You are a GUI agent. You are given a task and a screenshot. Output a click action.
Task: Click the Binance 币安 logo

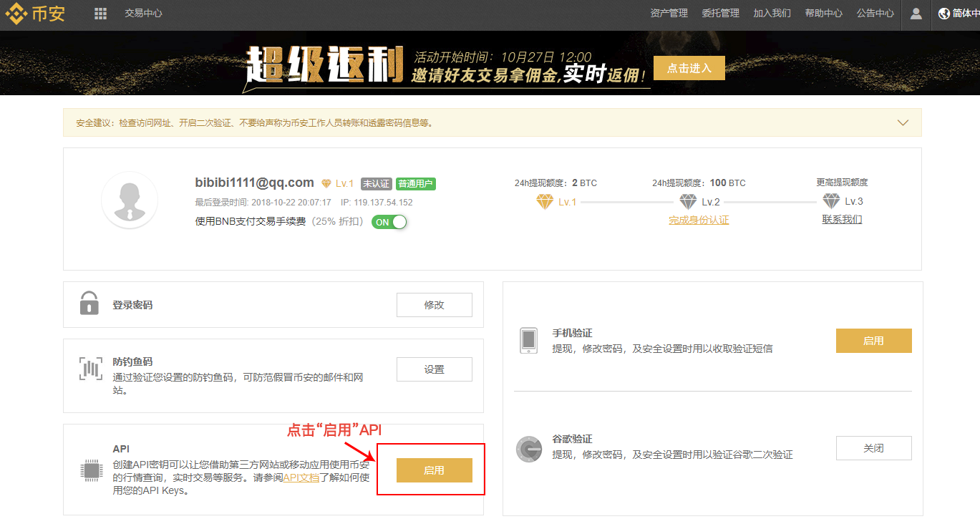pos(36,14)
